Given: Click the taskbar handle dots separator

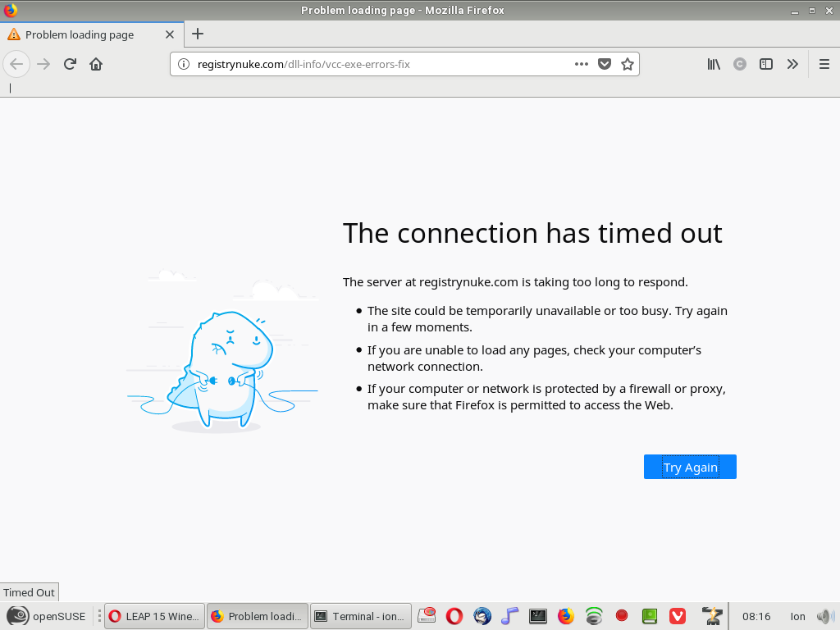Looking at the screenshot, I should tap(98, 616).
